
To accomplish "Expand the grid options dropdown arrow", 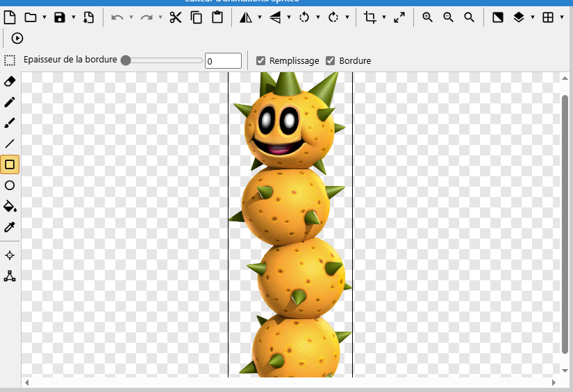I will click(562, 17).
